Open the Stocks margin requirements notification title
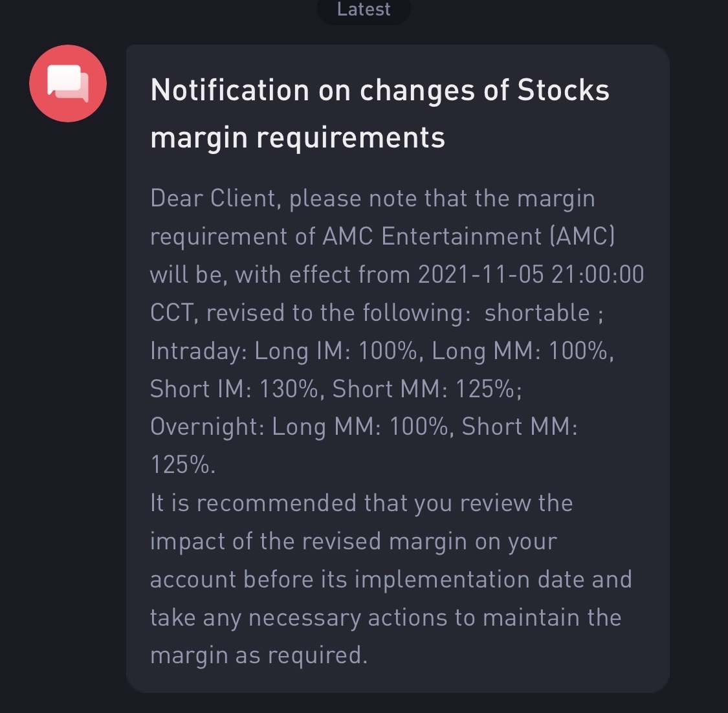The height and width of the screenshot is (713, 728). 379,113
